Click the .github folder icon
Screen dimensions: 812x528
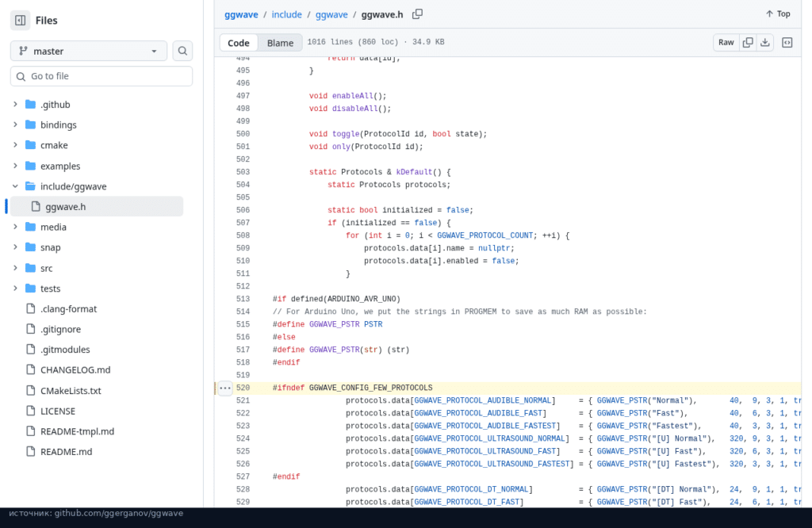[x=31, y=104]
